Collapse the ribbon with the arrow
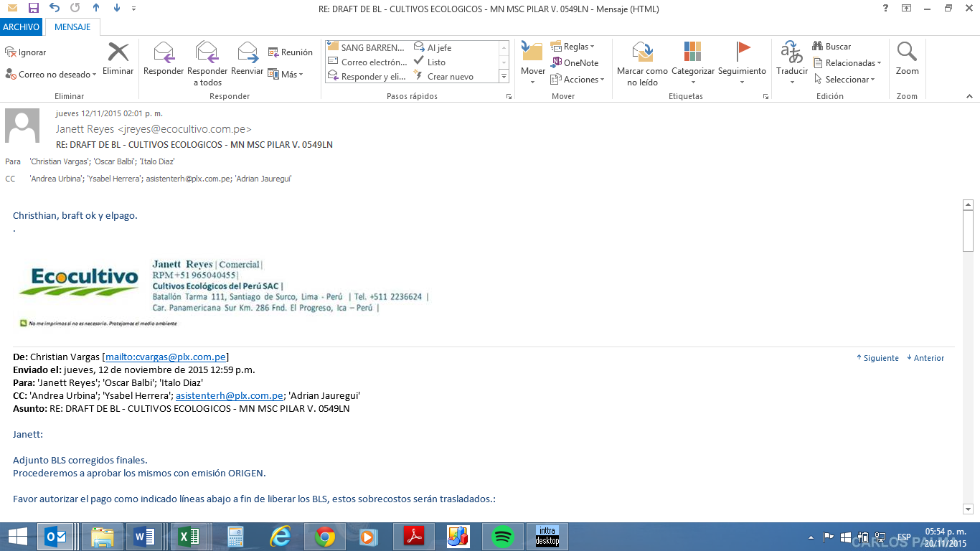980x551 pixels. pos(969,96)
